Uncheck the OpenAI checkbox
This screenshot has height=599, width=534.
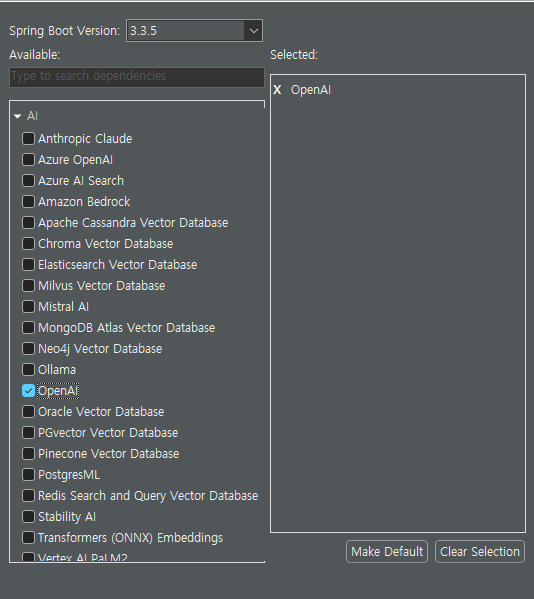[28, 391]
